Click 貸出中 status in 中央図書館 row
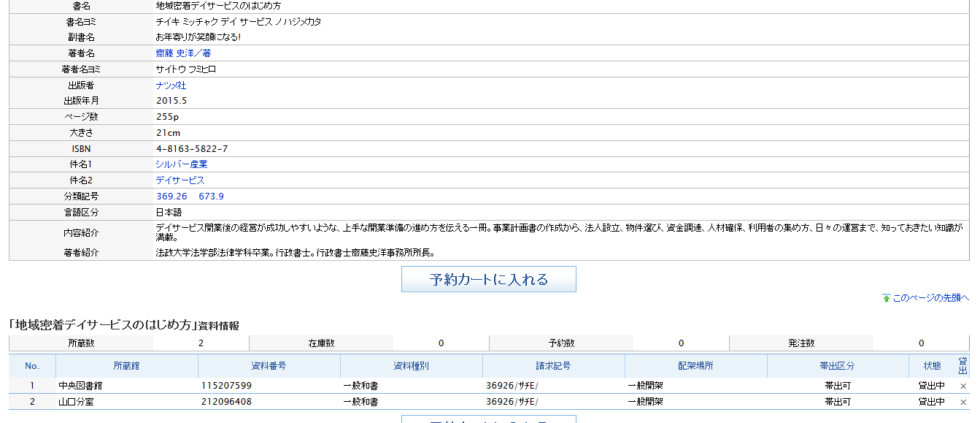 click(932, 386)
